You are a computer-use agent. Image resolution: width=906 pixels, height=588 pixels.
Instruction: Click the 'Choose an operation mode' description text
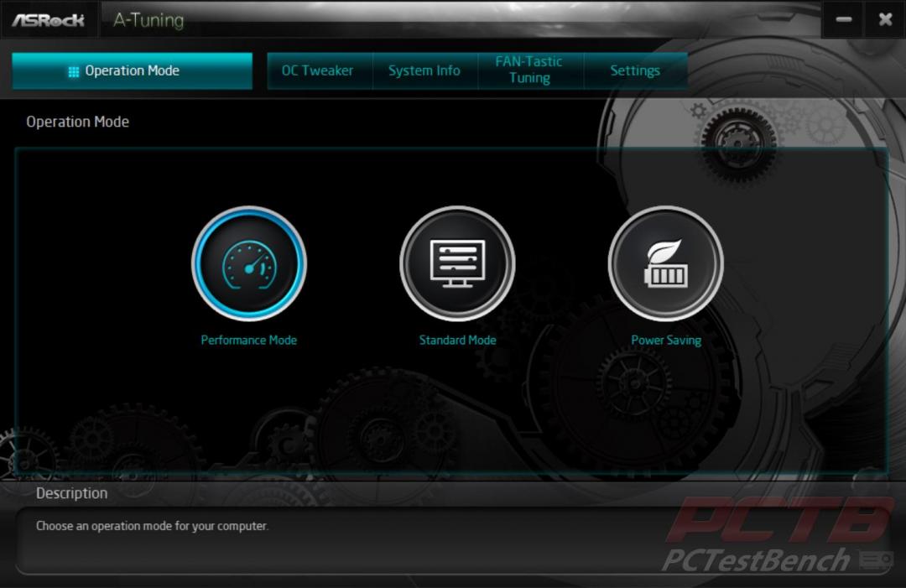[x=152, y=526]
